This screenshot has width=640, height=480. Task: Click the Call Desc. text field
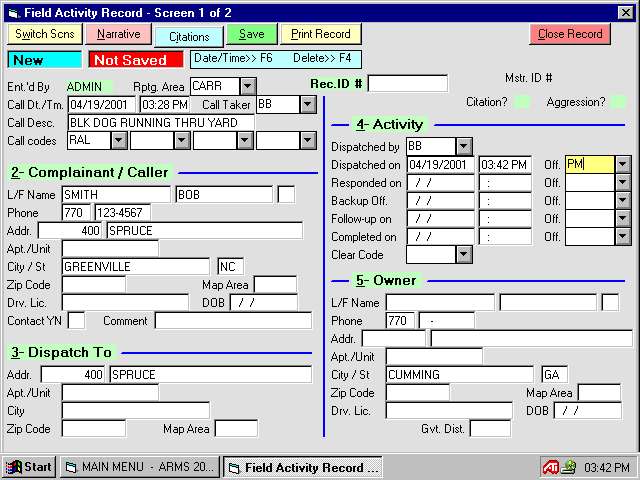coord(161,122)
